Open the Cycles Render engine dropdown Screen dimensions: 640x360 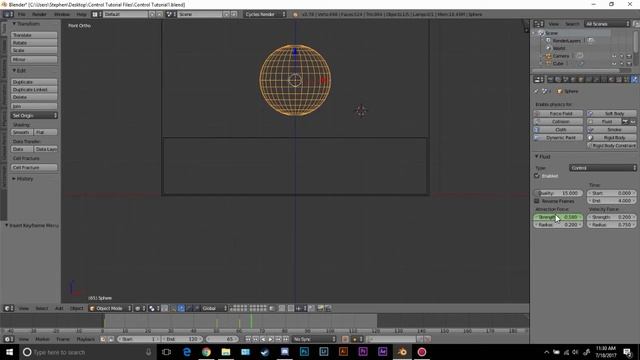(265, 14)
